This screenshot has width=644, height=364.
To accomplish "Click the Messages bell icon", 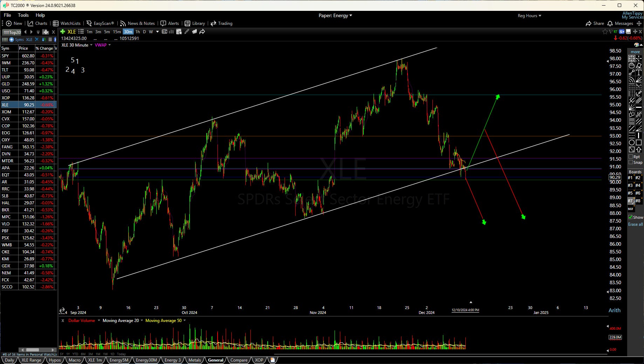I will tap(610, 23).
